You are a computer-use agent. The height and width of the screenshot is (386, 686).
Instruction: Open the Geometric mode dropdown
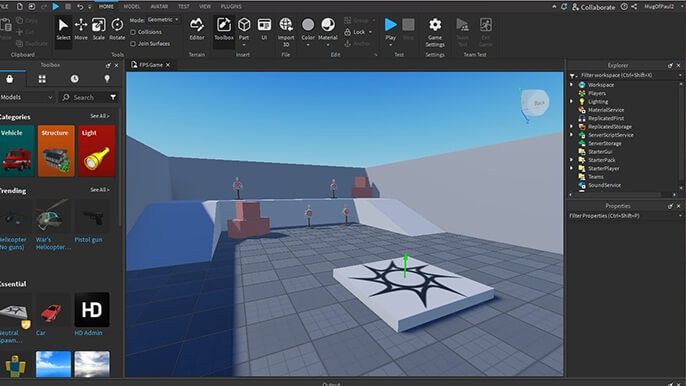coord(163,20)
